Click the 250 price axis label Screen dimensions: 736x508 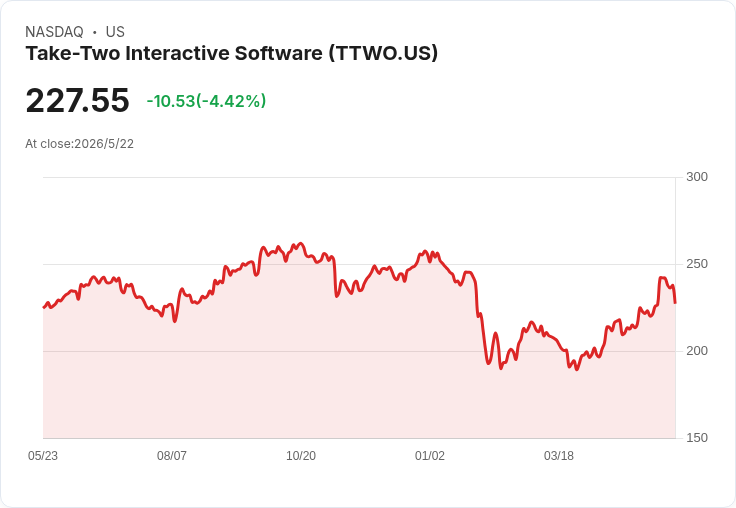click(x=697, y=264)
